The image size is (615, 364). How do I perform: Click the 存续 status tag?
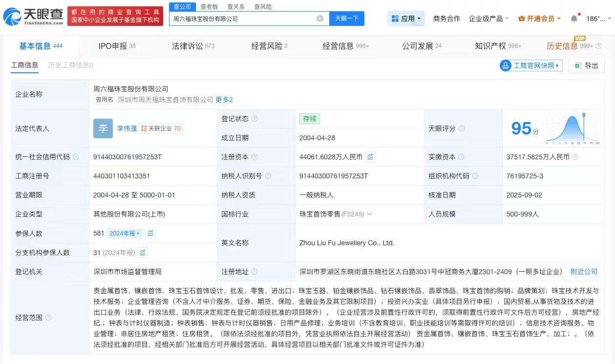(x=310, y=119)
